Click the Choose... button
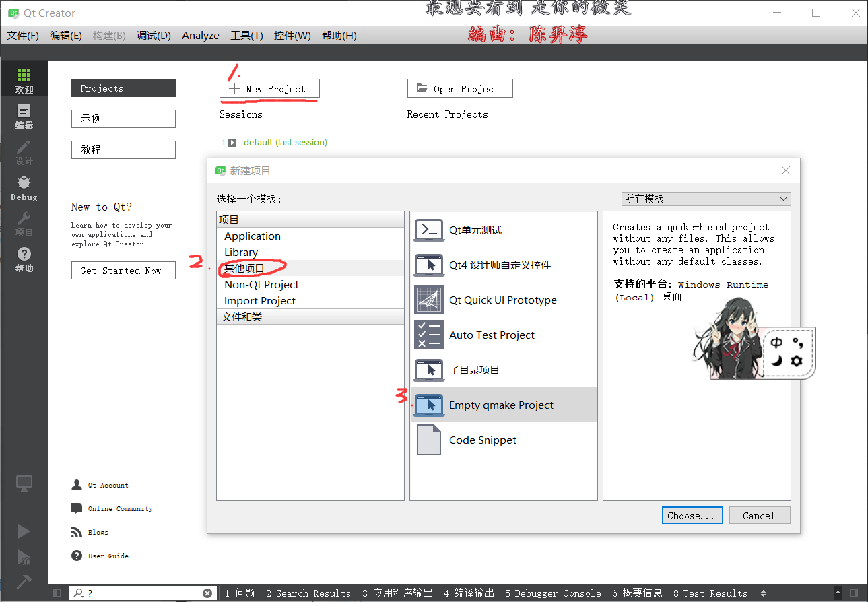Viewport: 868px width, 602px height. click(x=692, y=516)
